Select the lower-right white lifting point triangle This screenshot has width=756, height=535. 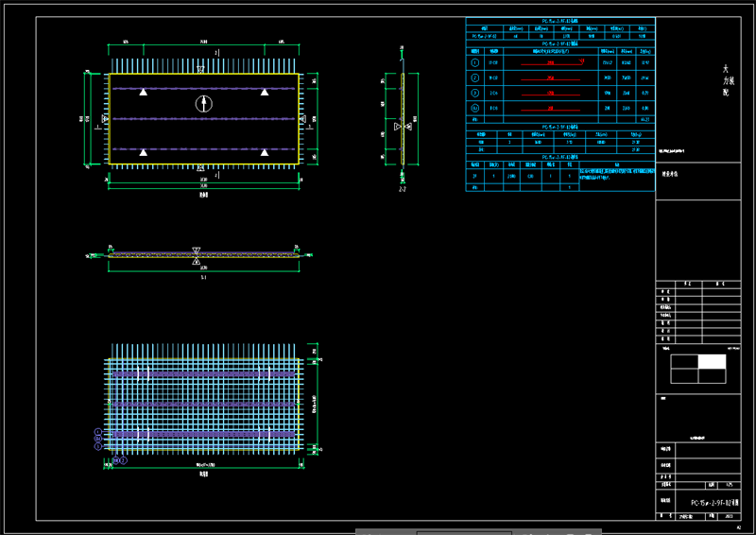(265, 152)
